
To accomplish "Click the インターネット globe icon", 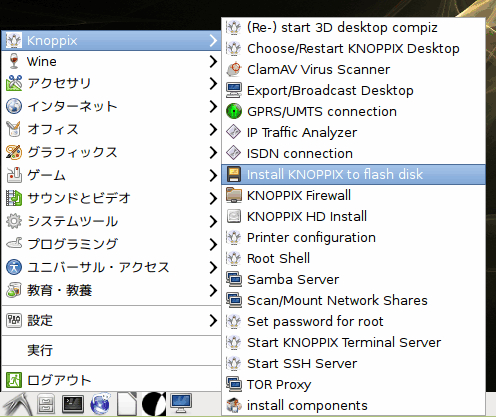I will point(14,106).
